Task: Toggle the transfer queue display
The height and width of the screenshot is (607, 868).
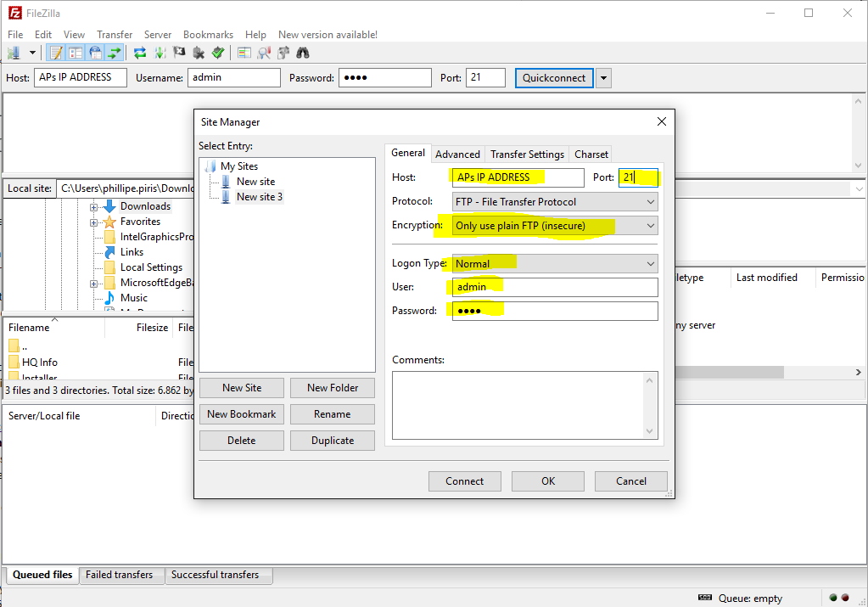Action: tap(115, 53)
